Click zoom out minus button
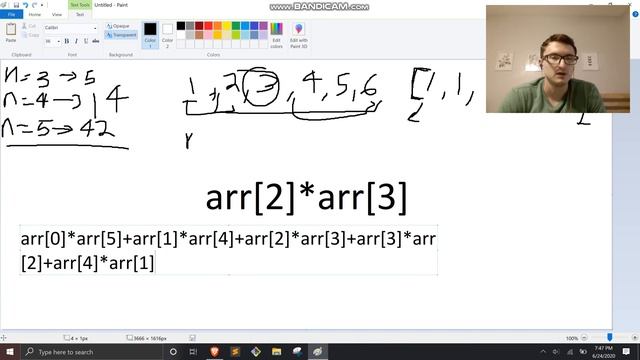 [x=584, y=338]
